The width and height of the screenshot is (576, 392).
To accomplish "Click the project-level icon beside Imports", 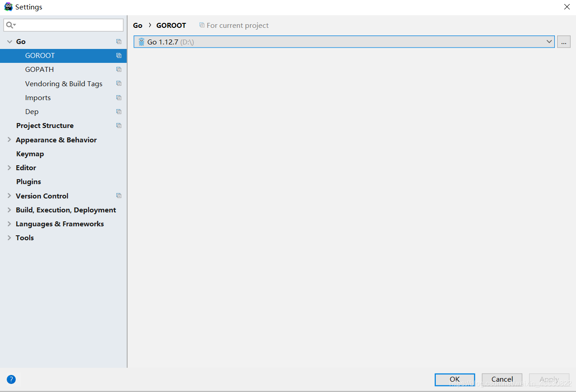I will (119, 97).
